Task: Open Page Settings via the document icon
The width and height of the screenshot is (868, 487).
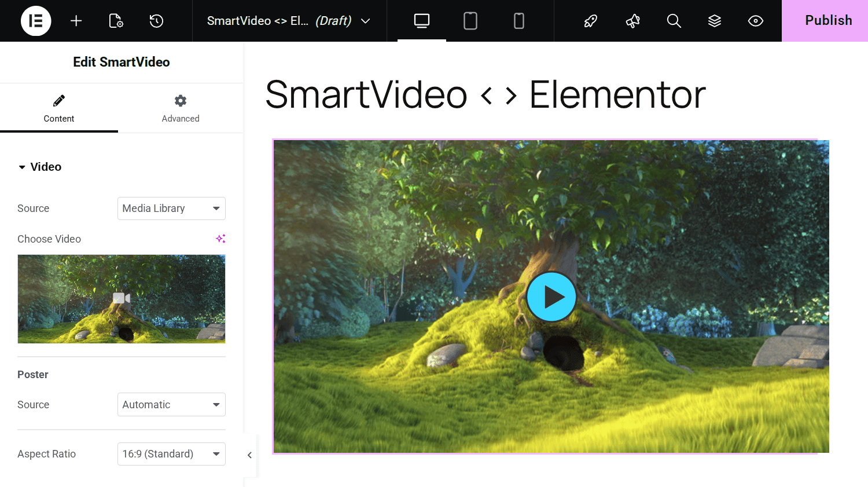Action: [x=116, y=21]
